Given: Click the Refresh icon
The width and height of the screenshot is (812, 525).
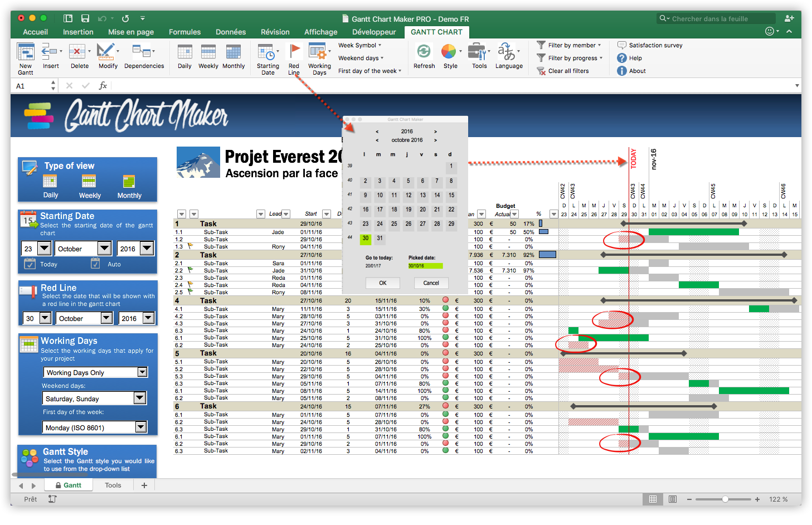Looking at the screenshot, I should [424, 52].
